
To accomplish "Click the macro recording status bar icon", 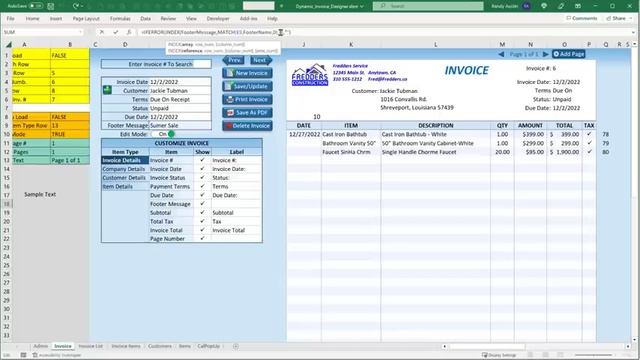I will tap(23, 355).
